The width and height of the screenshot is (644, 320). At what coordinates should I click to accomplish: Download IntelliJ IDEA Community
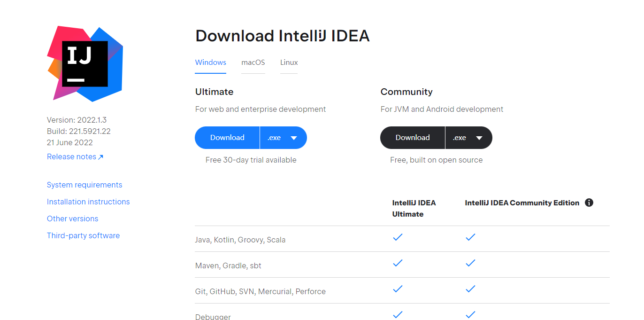(413, 138)
